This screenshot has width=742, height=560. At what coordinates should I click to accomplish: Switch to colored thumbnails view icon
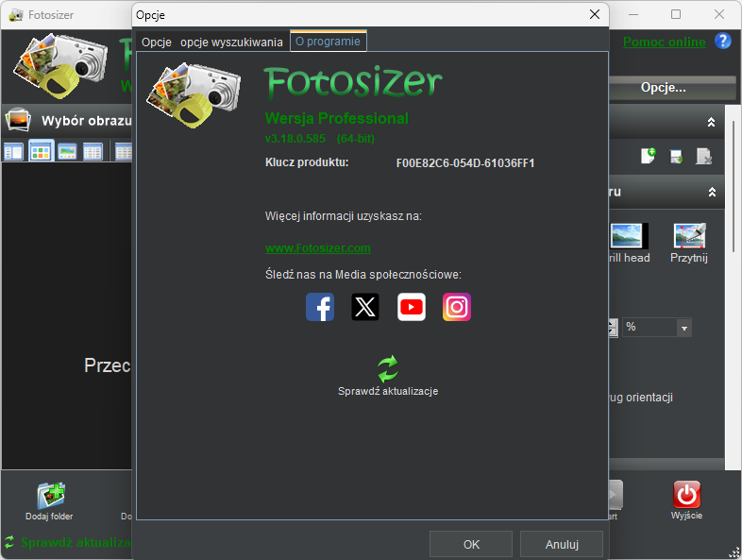pos(41,151)
